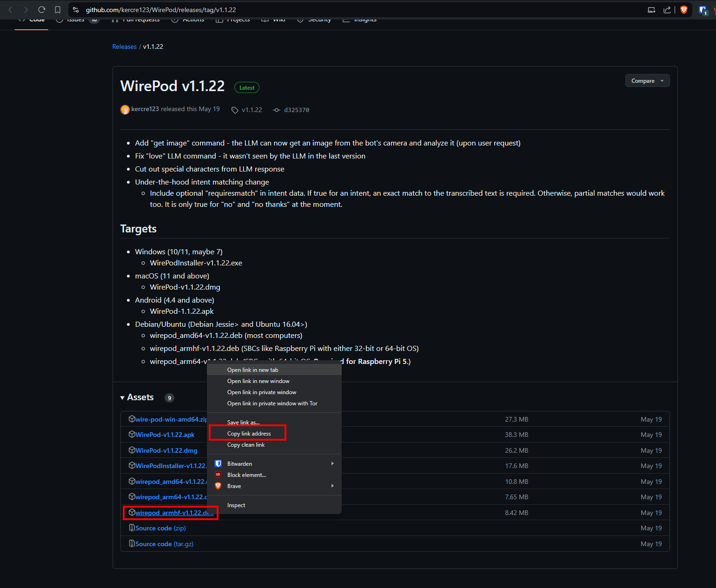Choose Open link in new tab
This screenshot has width=716, height=588.
point(274,370)
